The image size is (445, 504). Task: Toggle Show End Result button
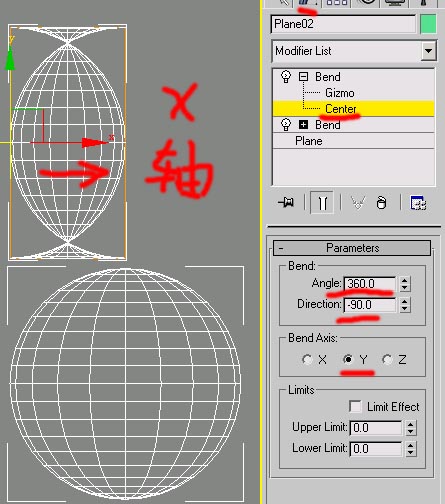322,202
